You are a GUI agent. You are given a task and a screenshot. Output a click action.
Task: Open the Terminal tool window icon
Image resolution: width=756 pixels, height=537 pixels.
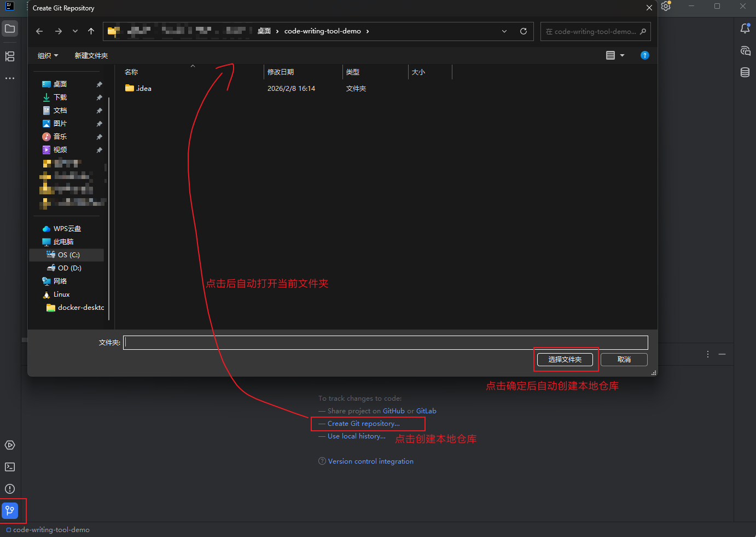pyautogui.click(x=10, y=467)
